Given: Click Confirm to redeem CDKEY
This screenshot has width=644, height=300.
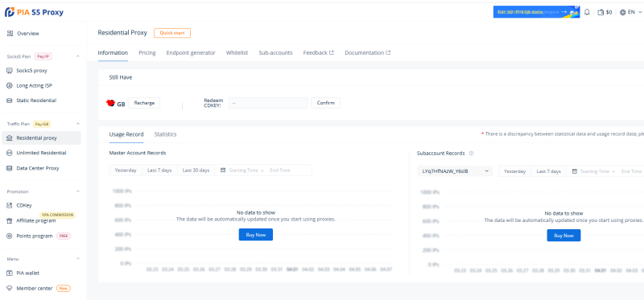Looking at the screenshot, I should coord(326,103).
